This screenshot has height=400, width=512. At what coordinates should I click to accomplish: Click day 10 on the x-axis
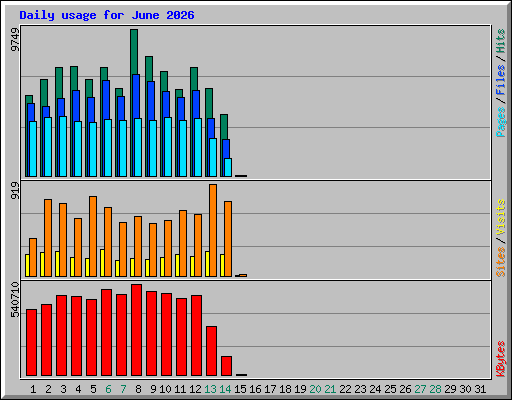165,389
